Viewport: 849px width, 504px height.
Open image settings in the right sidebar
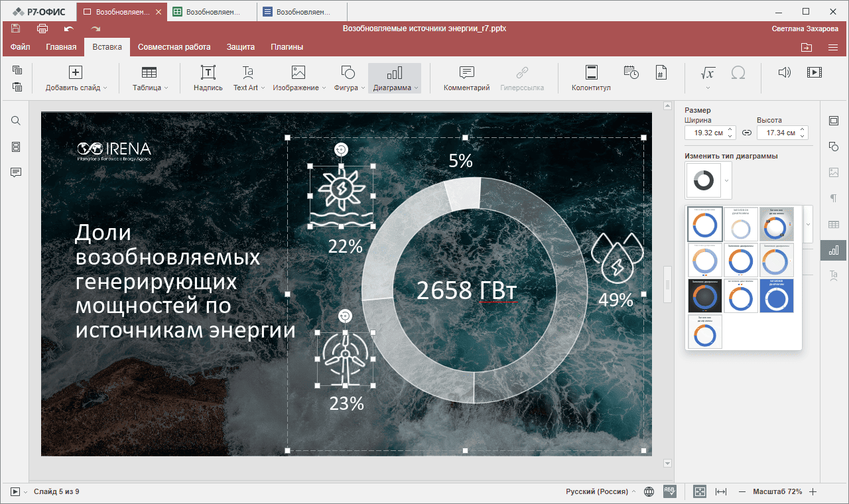(834, 172)
